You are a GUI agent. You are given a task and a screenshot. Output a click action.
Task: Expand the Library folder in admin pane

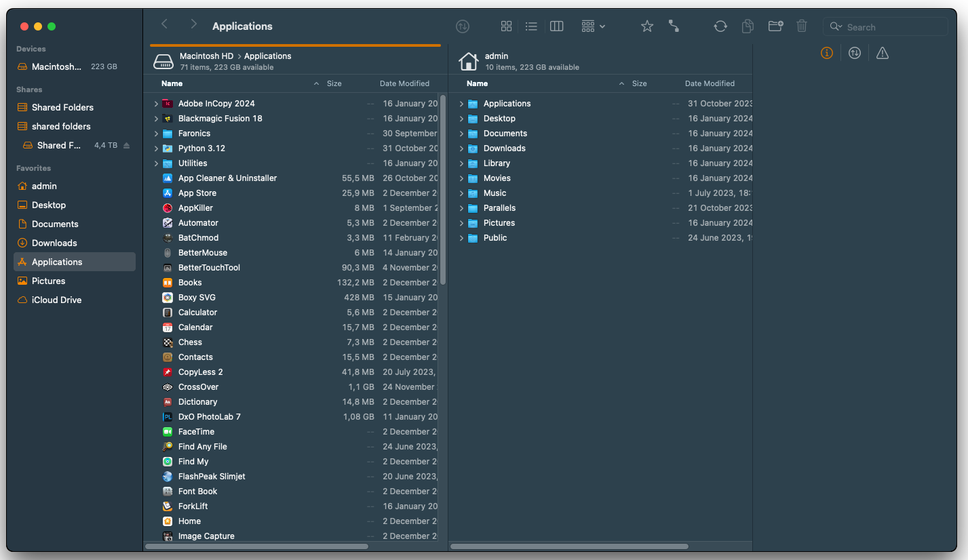click(x=461, y=163)
